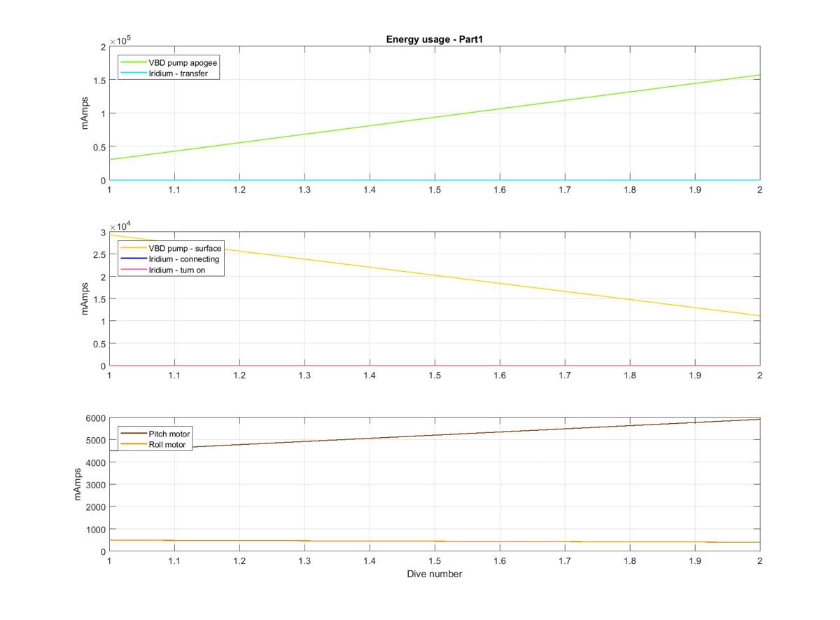Click the green VBD pump apogee curve
The height and width of the screenshot is (620, 840).
pos(435,117)
